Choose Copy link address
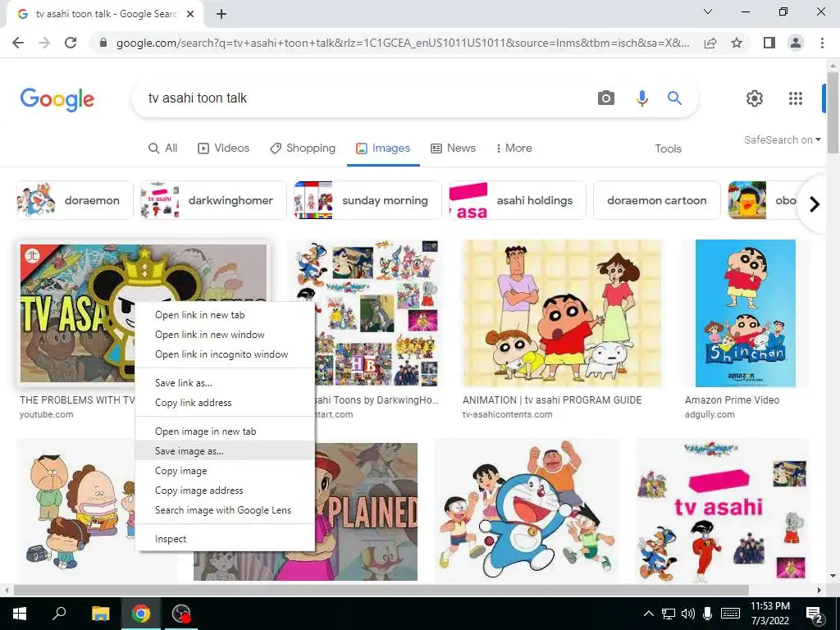This screenshot has width=840, height=630. click(x=225, y=403)
